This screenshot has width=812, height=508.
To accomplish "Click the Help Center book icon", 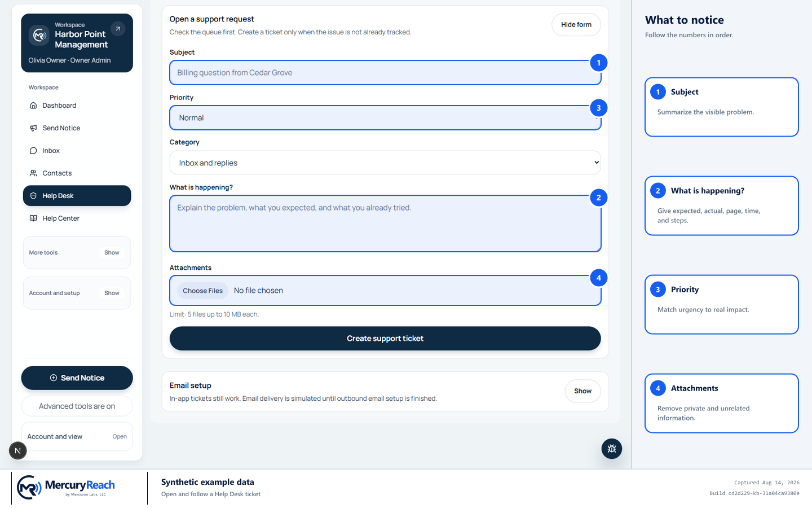I will click(x=33, y=218).
